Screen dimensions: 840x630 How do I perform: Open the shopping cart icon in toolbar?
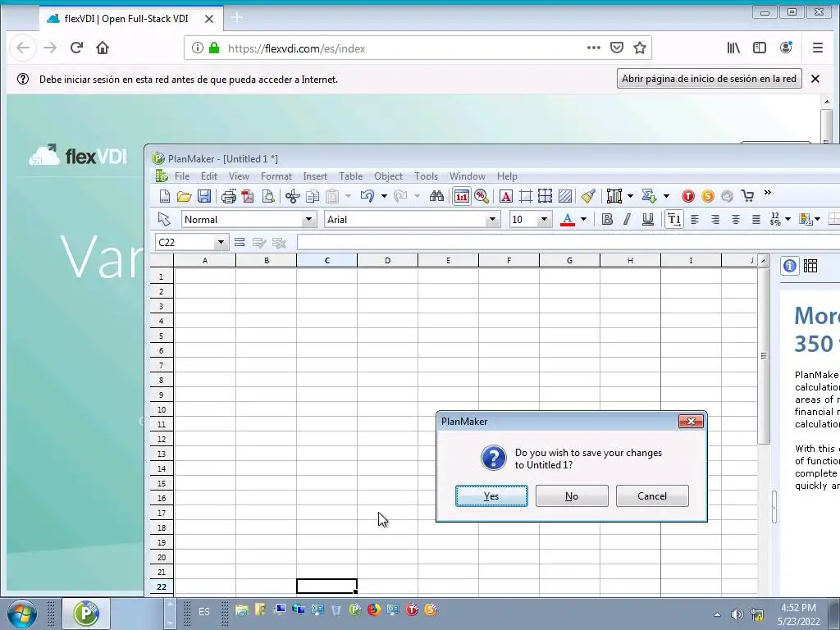click(x=747, y=196)
